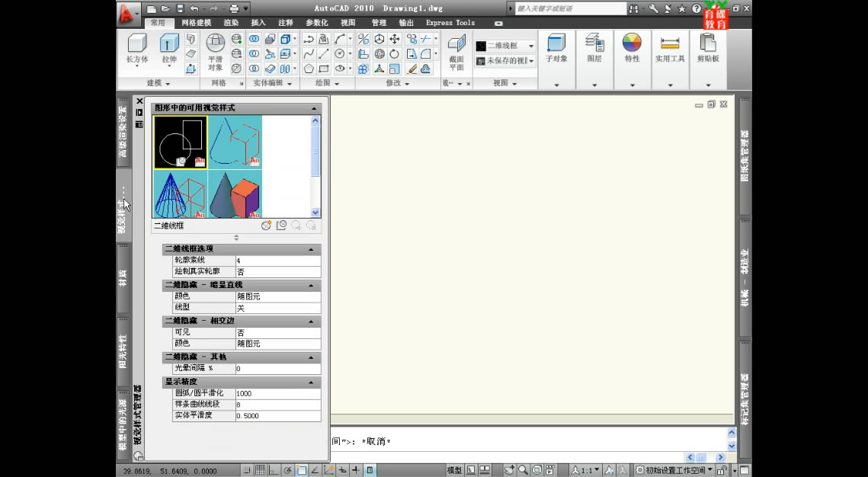
Task: Open the 特性 properties color wheel button
Action: pyautogui.click(x=632, y=47)
